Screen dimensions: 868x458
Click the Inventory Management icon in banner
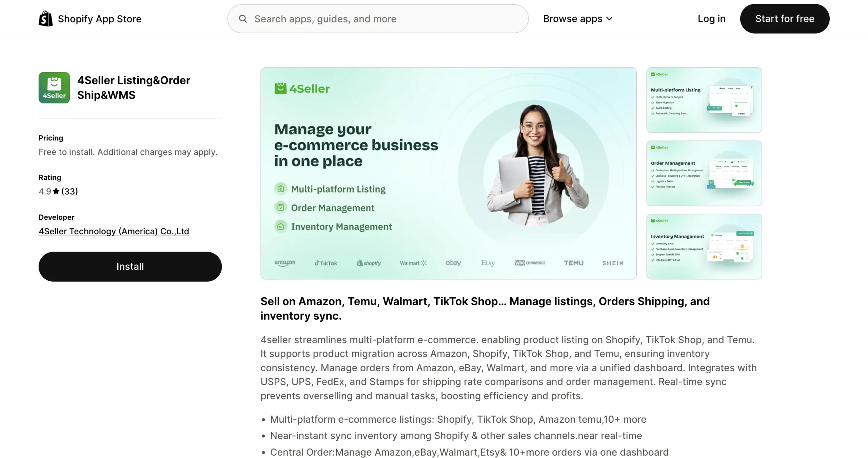[x=281, y=226]
